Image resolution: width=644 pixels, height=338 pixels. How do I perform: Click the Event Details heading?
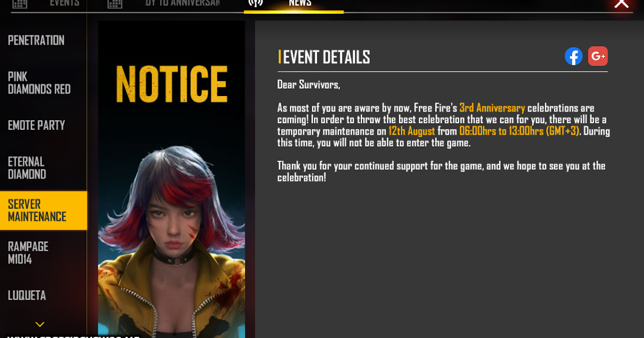pyautogui.click(x=326, y=57)
